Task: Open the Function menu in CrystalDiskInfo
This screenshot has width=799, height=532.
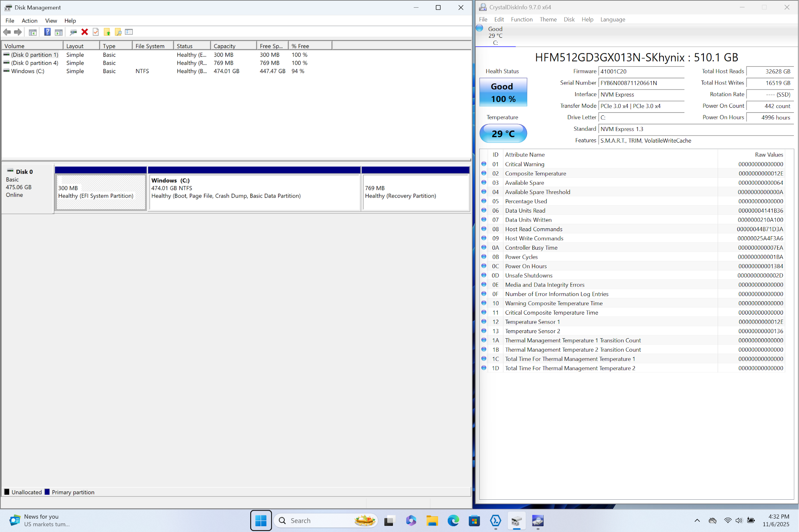Action: tap(522, 20)
